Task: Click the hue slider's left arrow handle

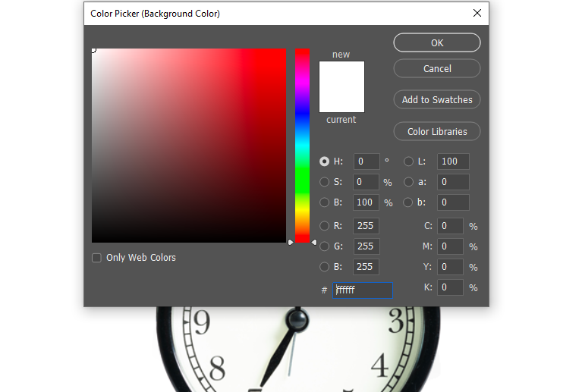Action: pyautogui.click(x=291, y=242)
